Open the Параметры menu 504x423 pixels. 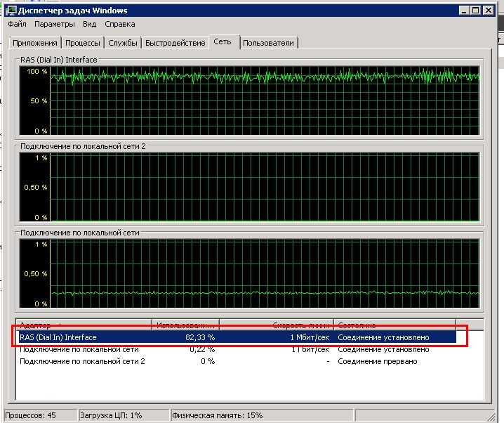tap(55, 24)
